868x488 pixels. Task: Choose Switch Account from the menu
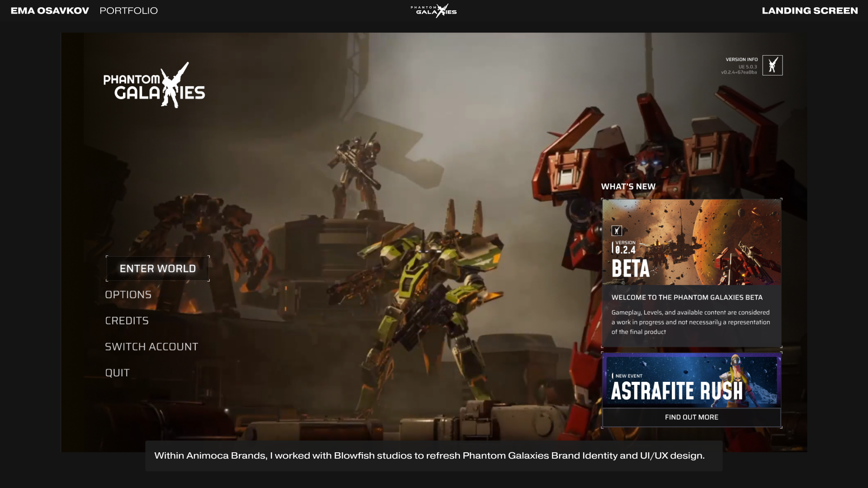(151, 347)
